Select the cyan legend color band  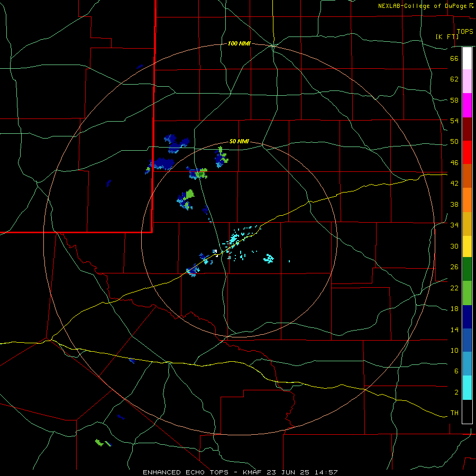(x=467, y=388)
